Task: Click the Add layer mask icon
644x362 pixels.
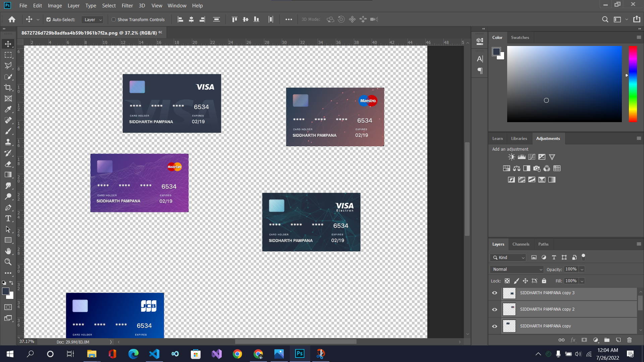Action: pos(584,340)
